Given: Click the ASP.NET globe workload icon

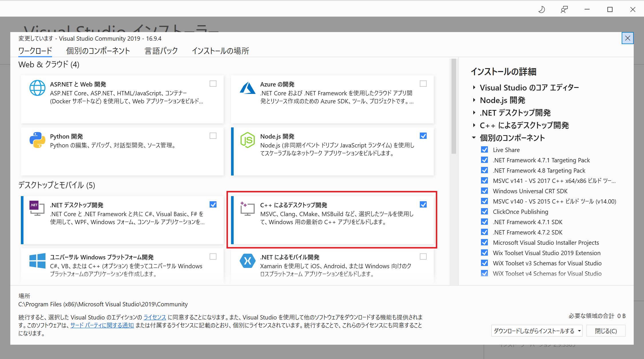Looking at the screenshot, I should tap(37, 88).
